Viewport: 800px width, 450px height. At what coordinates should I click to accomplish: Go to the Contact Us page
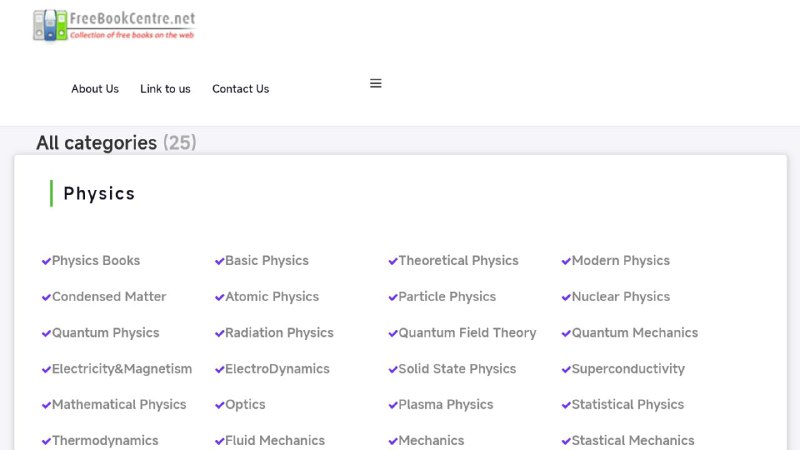click(240, 89)
